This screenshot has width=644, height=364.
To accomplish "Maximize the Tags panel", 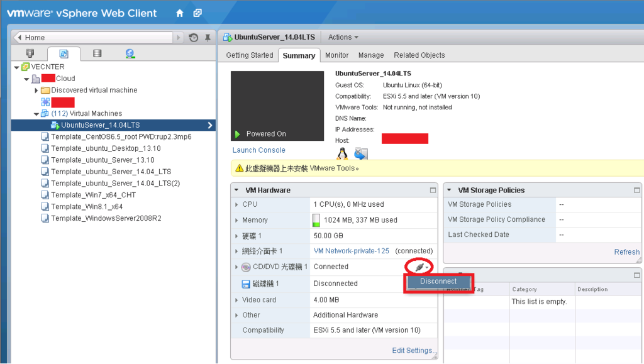I will tap(636, 275).
